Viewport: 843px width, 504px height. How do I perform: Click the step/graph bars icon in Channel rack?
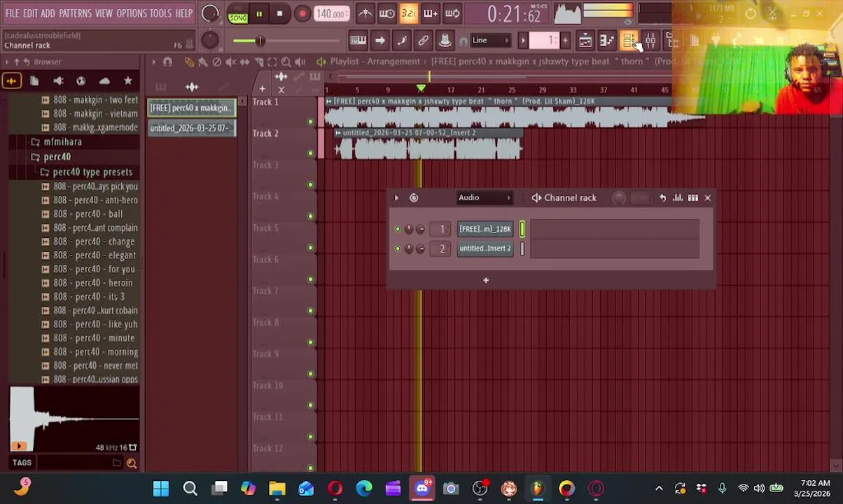point(692,198)
